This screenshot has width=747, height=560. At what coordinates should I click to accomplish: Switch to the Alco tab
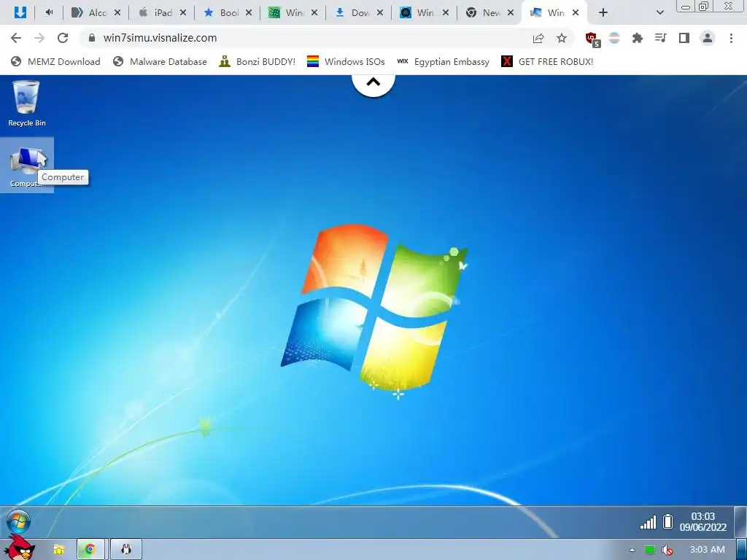tap(90, 13)
